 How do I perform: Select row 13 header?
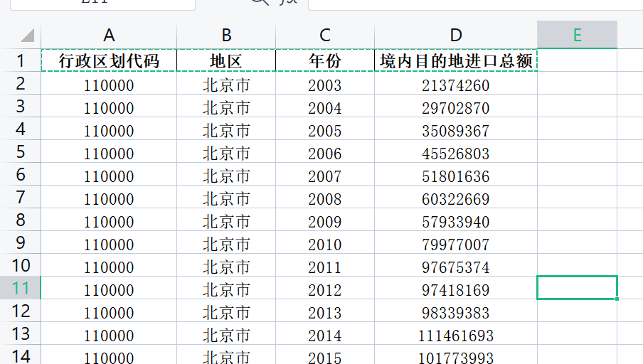[x=21, y=333]
